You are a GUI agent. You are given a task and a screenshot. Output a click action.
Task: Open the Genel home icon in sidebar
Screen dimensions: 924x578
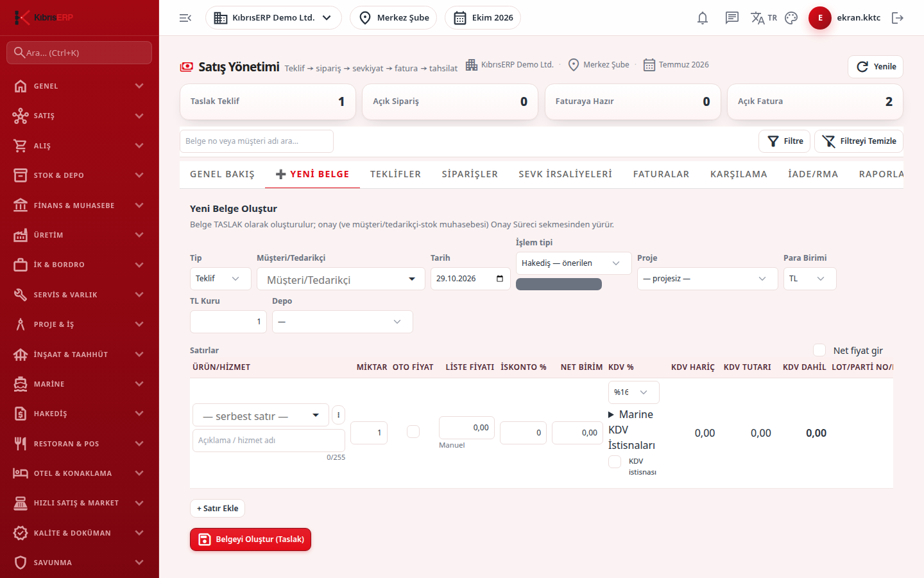21,86
